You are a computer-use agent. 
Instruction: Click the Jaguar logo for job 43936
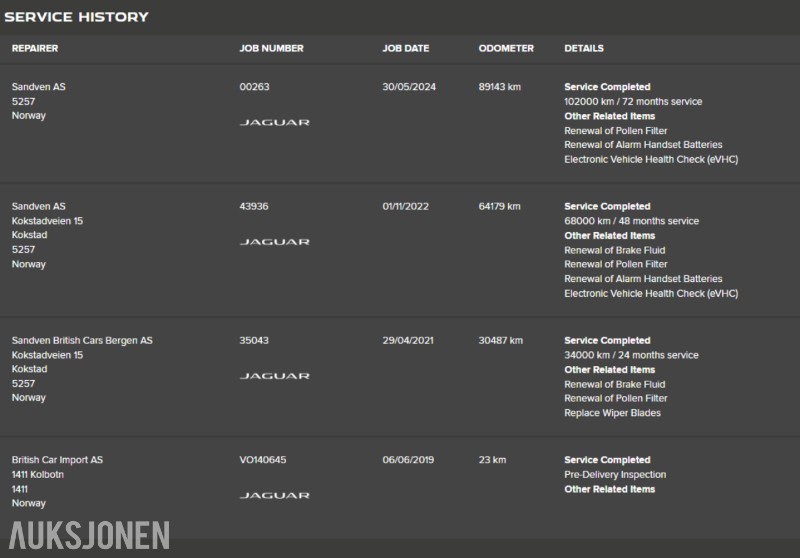pyautogui.click(x=274, y=242)
